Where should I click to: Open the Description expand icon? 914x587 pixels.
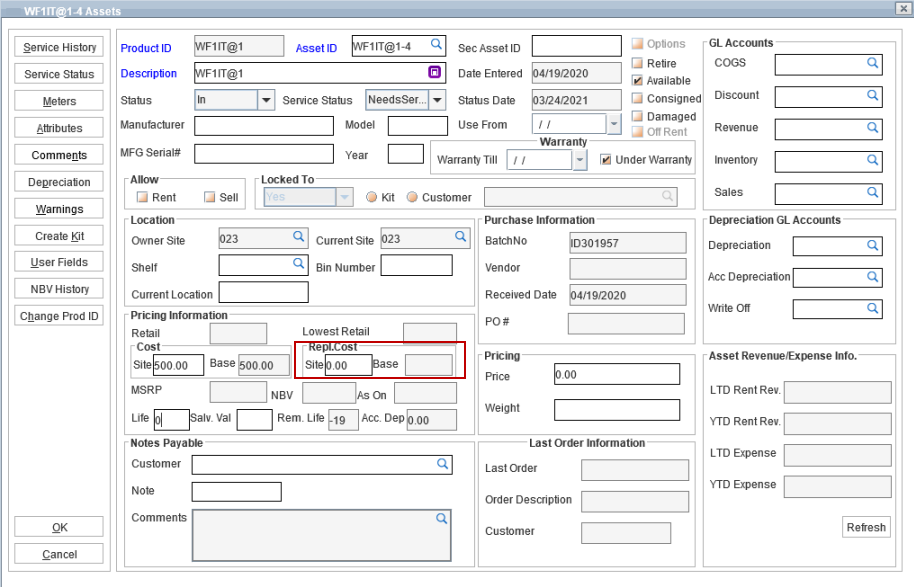coord(435,72)
